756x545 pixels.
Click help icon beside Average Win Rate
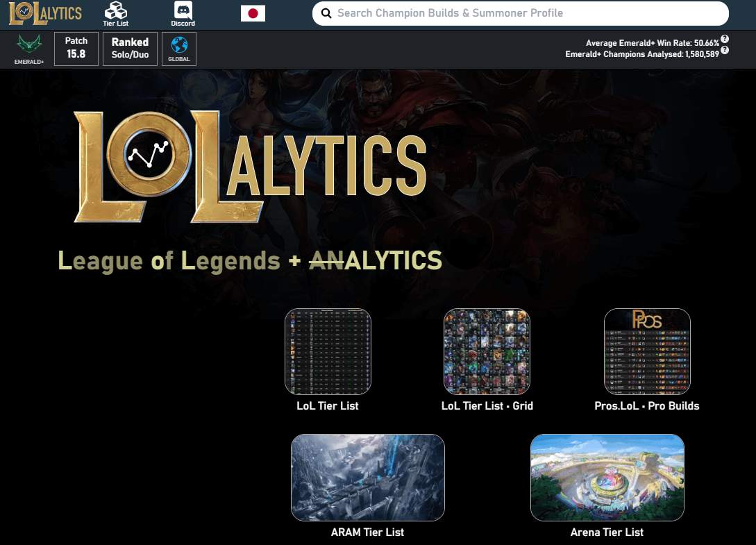[725, 39]
